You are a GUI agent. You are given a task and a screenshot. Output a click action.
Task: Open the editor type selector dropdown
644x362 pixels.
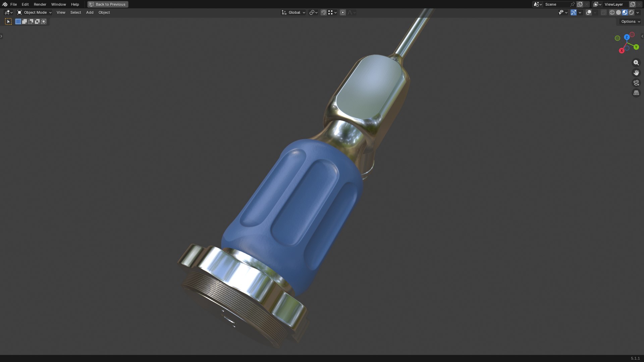[x=8, y=12]
